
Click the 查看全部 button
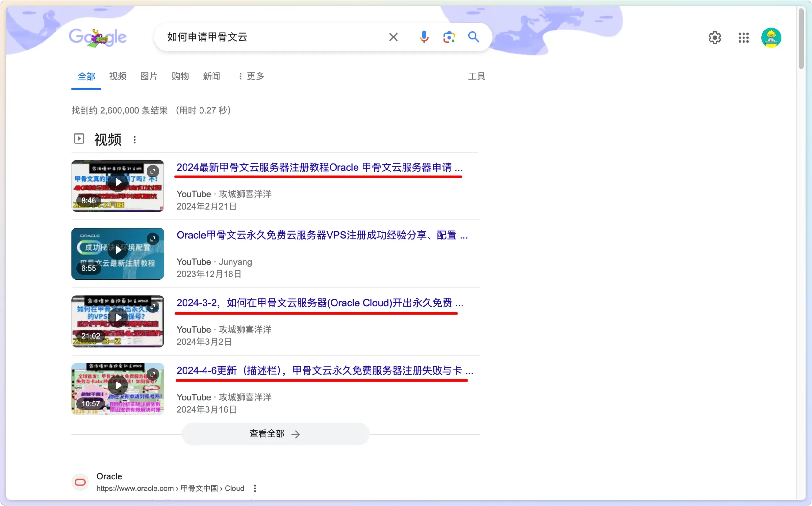[275, 434]
